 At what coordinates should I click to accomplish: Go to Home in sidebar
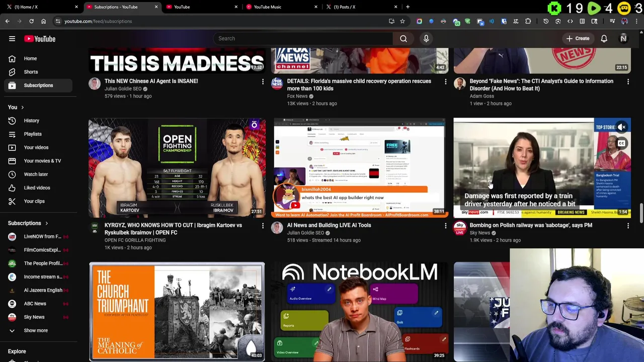(x=38, y=58)
